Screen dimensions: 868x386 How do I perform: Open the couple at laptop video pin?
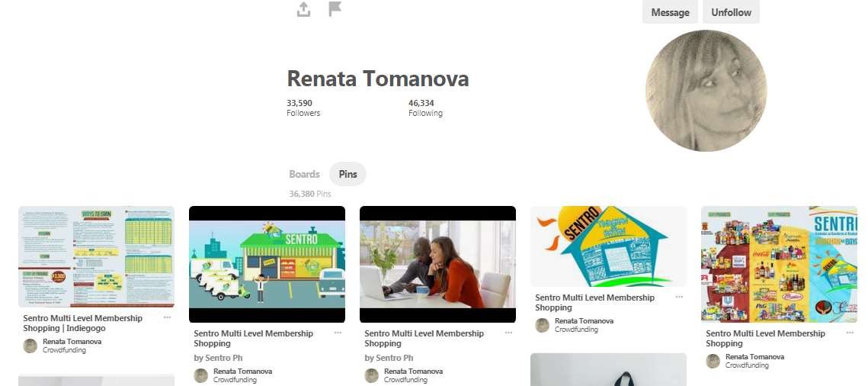437,264
